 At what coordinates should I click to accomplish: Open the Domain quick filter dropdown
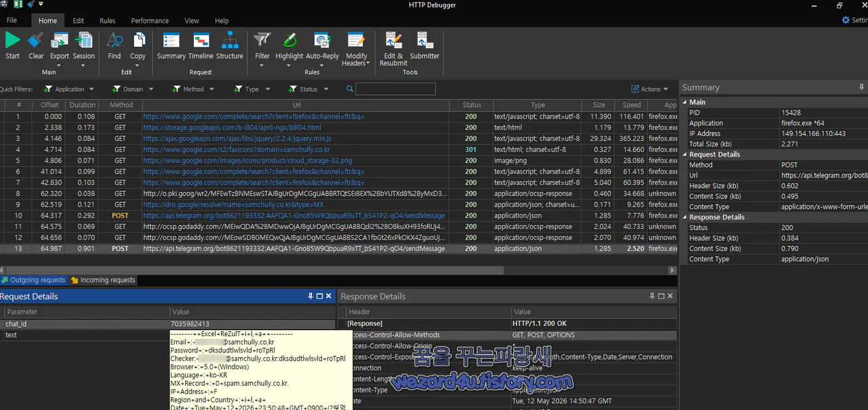coord(151,89)
